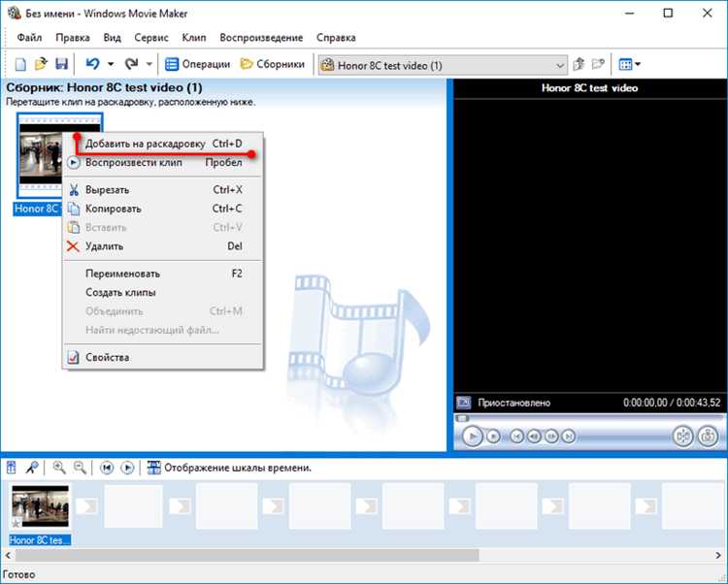728x584 pixels.
Task: Open the Файл menu
Action: tap(29, 38)
